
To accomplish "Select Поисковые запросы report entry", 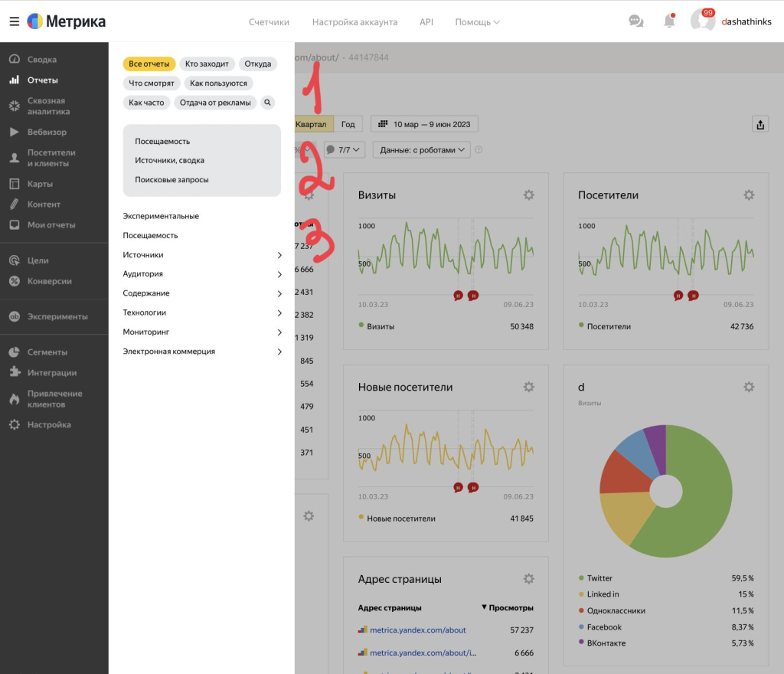I will [171, 179].
